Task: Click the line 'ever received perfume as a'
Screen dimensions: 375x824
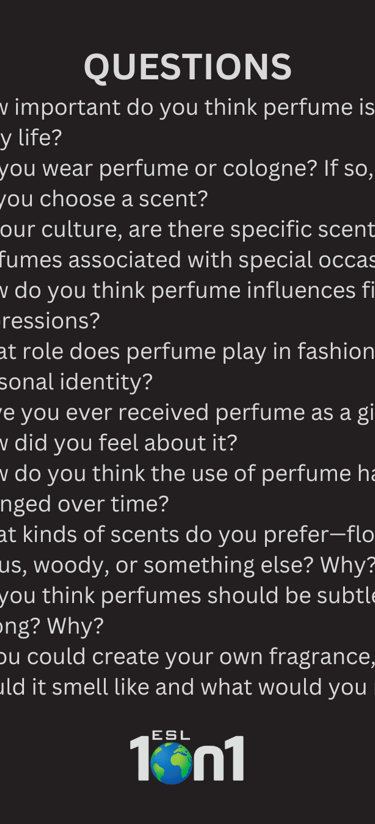Action: [x=188, y=413]
